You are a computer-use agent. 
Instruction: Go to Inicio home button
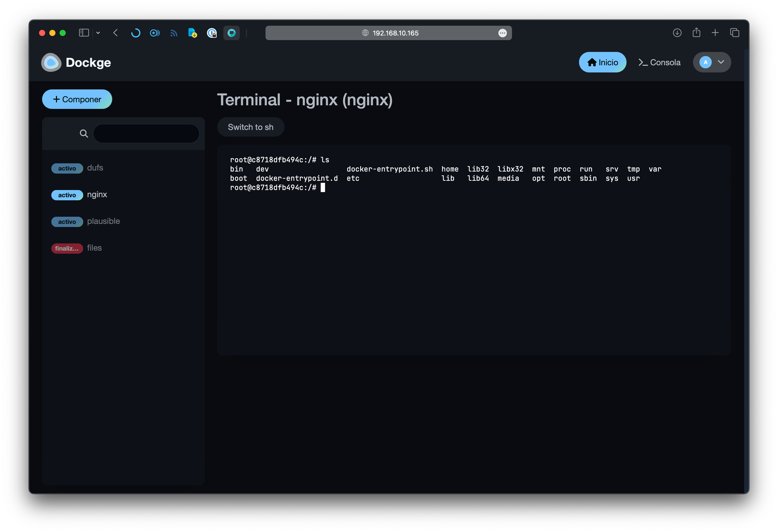click(x=603, y=62)
